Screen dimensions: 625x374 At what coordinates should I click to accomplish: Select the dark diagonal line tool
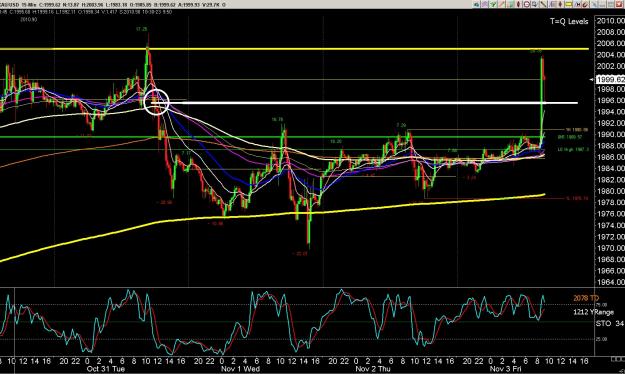click(x=543, y=4)
